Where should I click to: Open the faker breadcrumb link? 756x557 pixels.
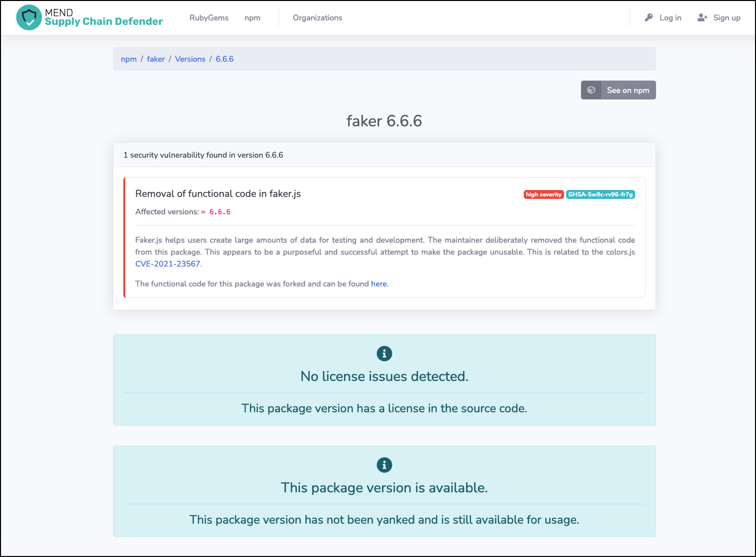(x=156, y=59)
